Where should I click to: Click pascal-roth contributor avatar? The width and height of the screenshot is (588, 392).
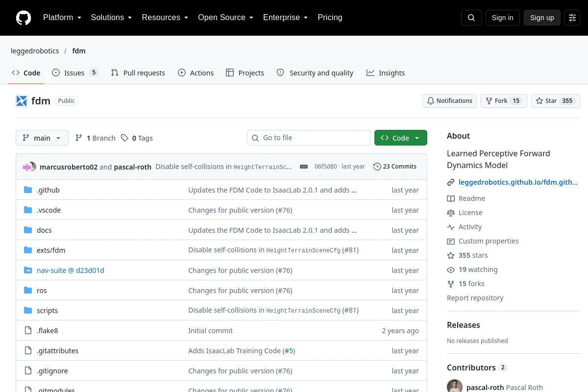[455, 387]
